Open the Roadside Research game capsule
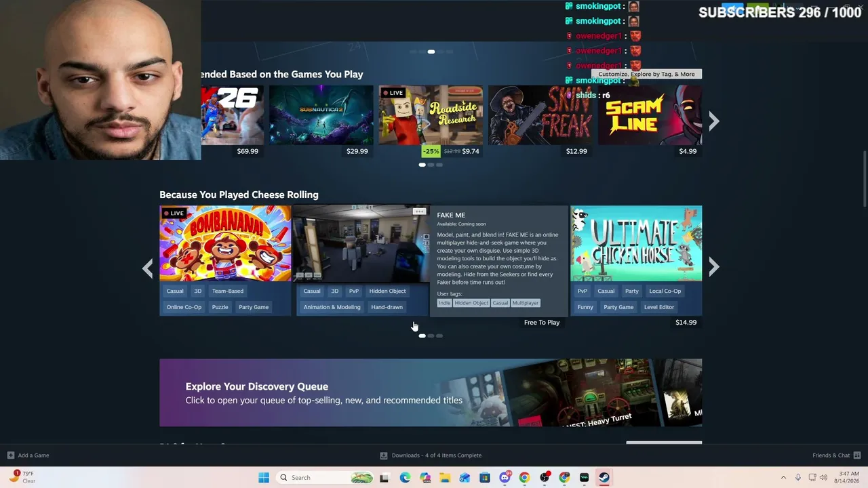 click(431, 115)
